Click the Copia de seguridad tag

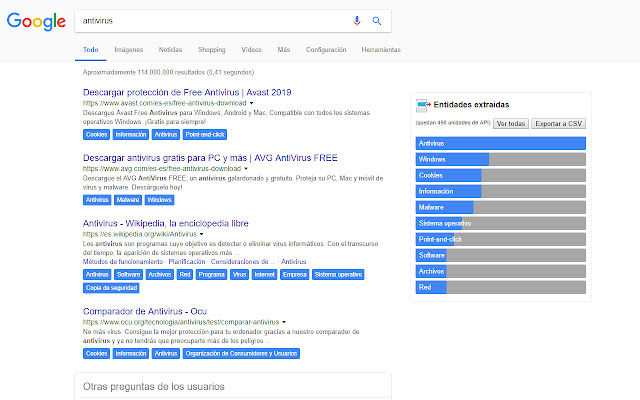(x=110, y=288)
